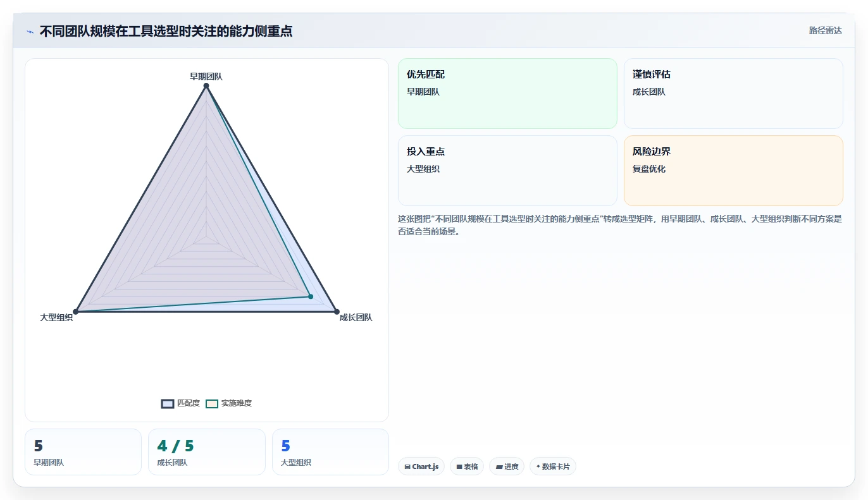Select the 成长团队 outer data point
Image resolution: width=868 pixels, height=500 pixels.
point(337,311)
